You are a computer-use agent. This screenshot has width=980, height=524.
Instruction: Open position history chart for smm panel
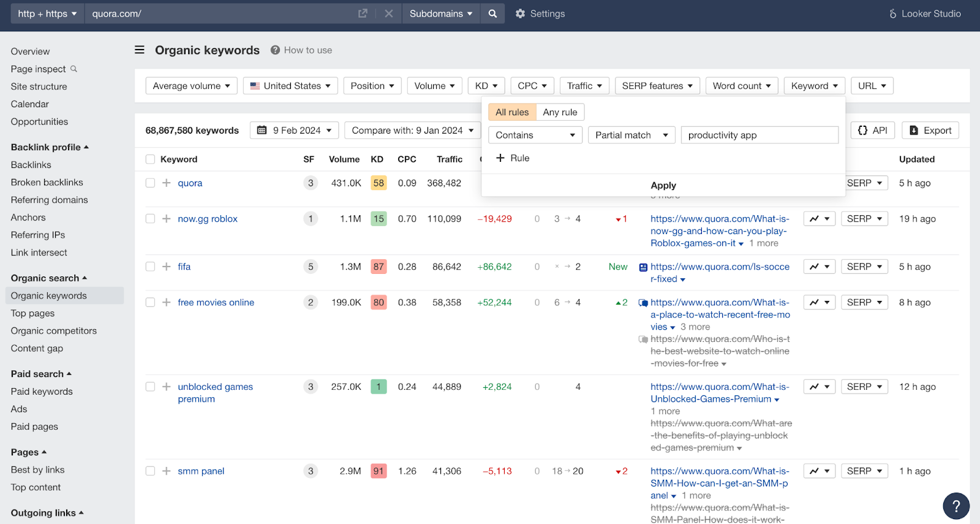point(820,471)
